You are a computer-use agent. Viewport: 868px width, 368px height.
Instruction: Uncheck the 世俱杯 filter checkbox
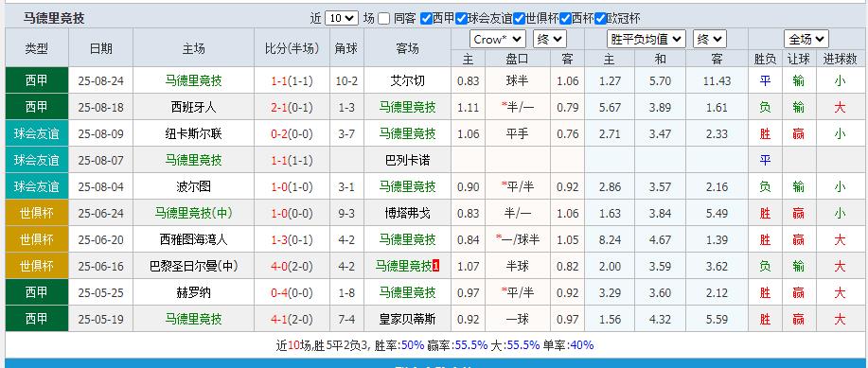click(x=520, y=18)
